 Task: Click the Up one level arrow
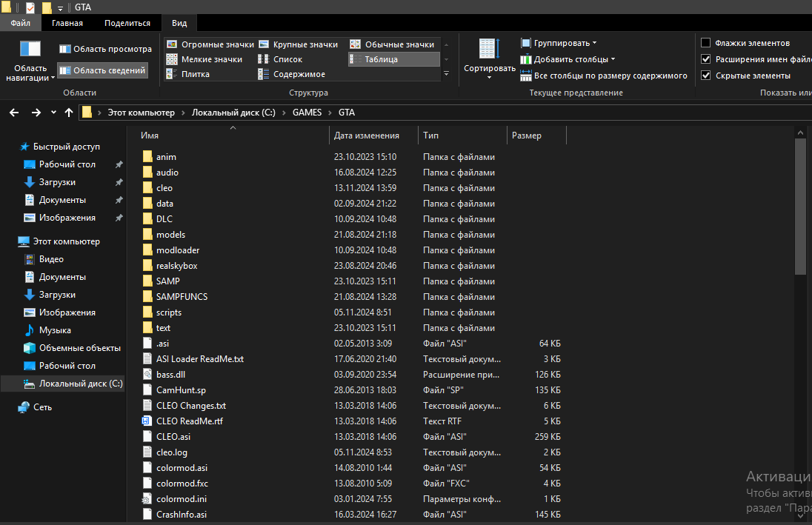click(x=69, y=113)
